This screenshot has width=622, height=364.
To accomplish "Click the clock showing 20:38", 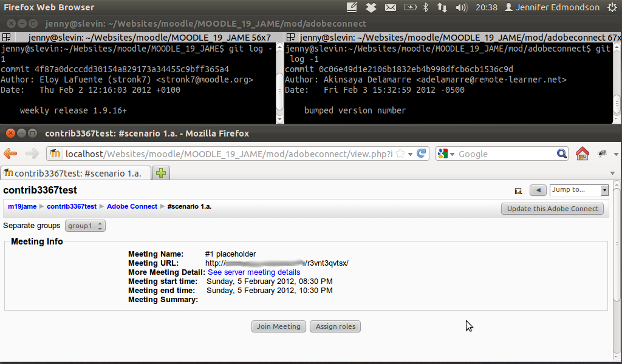I will point(487,7).
